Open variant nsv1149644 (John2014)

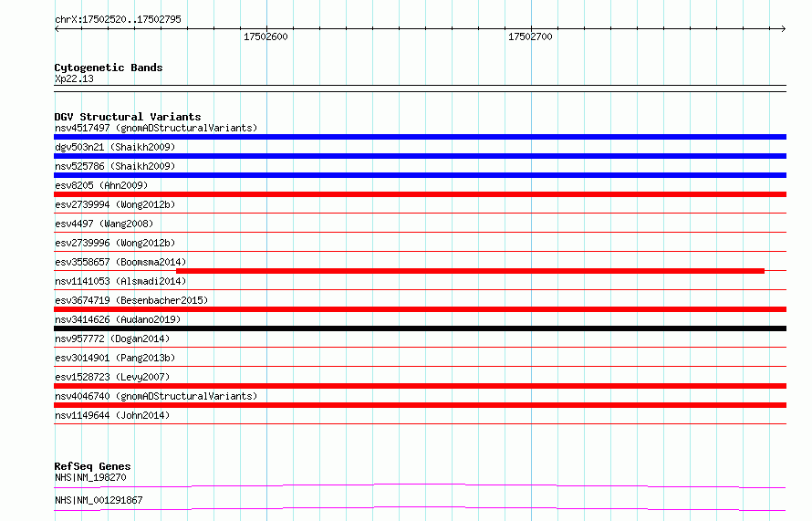pyautogui.click(x=112, y=415)
